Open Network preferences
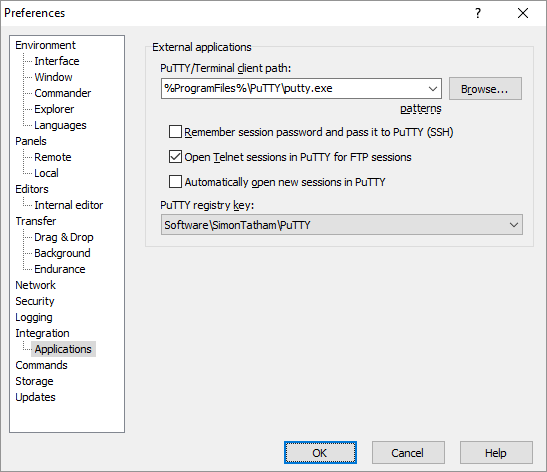Image resolution: width=547 pixels, height=472 pixels. tap(35, 285)
